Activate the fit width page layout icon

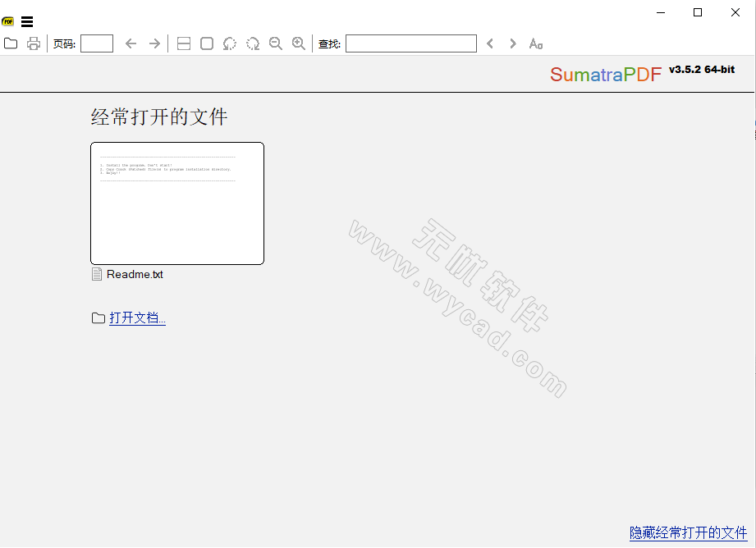[x=184, y=43]
